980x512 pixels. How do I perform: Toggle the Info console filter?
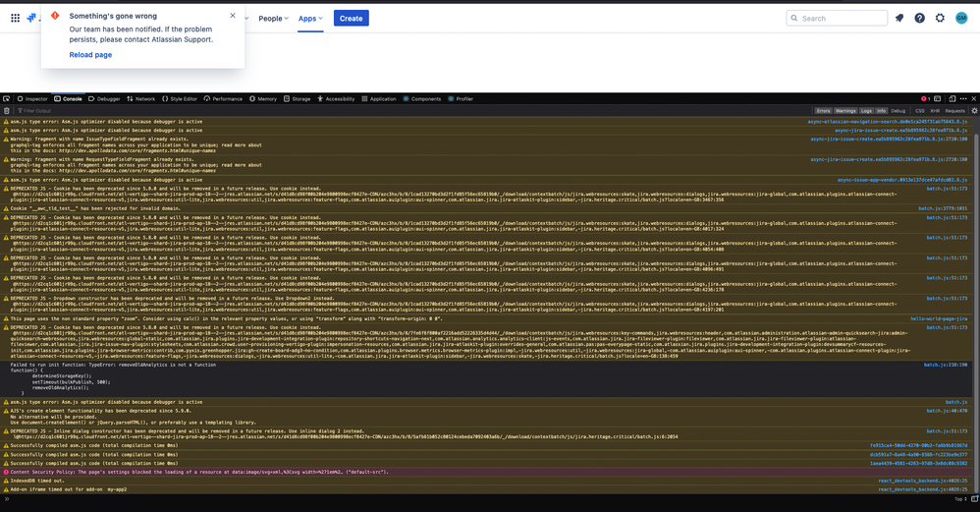881,111
